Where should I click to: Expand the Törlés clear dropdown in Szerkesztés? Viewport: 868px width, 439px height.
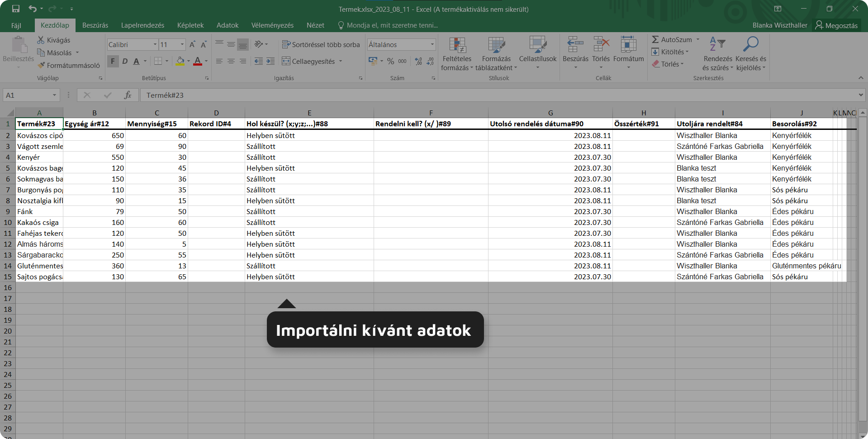click(682, 64)
